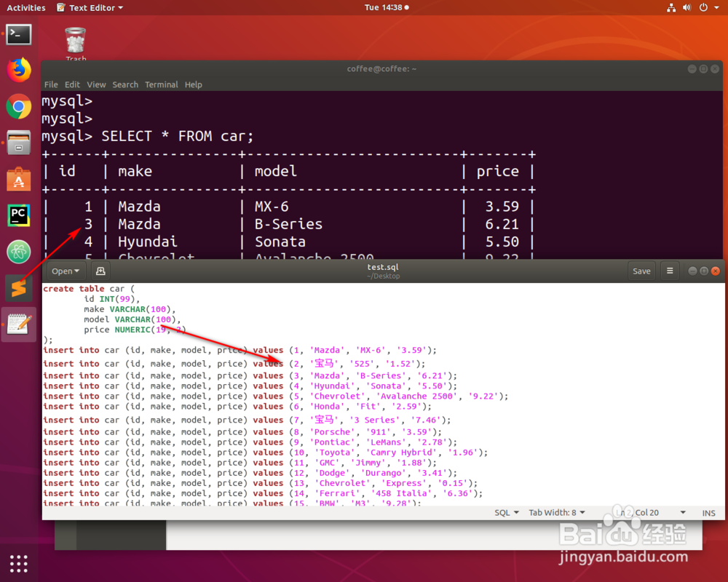Create new document icon in gedit
Screen dimensions: 728x582
pyautogui.click(x=100, y=271)
